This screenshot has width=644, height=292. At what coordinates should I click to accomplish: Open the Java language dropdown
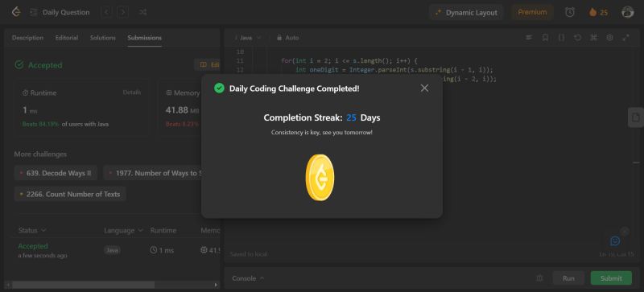[248, 38]
